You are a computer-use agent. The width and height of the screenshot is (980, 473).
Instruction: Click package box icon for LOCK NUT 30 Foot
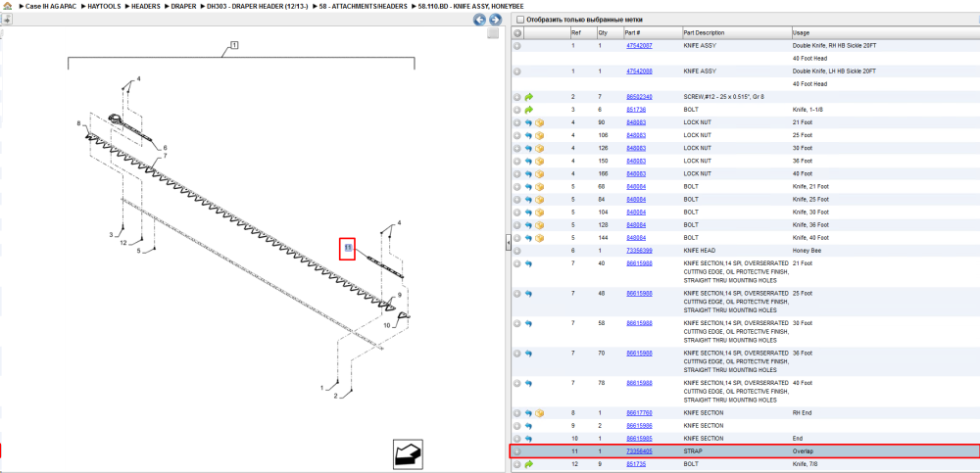[539, 148]
